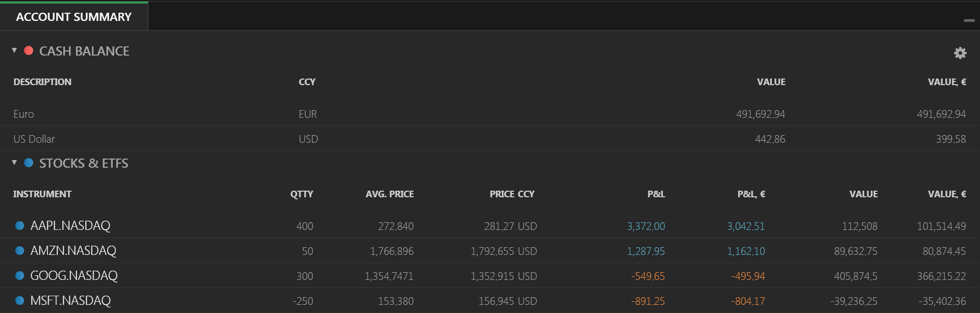This screenshot has height=313, width=980.
Task: Open the MSFT.NASDAQ instrument
Action: (x=70, y=300)
